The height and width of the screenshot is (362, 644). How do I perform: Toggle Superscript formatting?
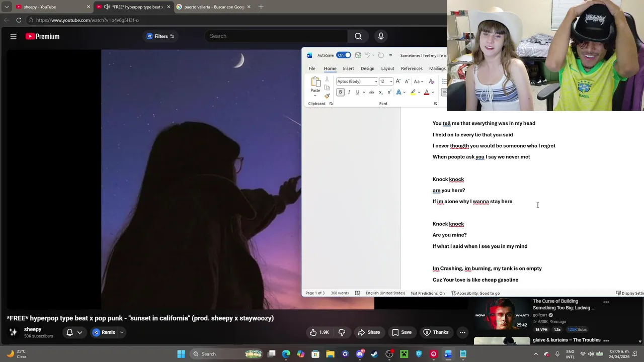pyautogui.click(x=389, y=93)
